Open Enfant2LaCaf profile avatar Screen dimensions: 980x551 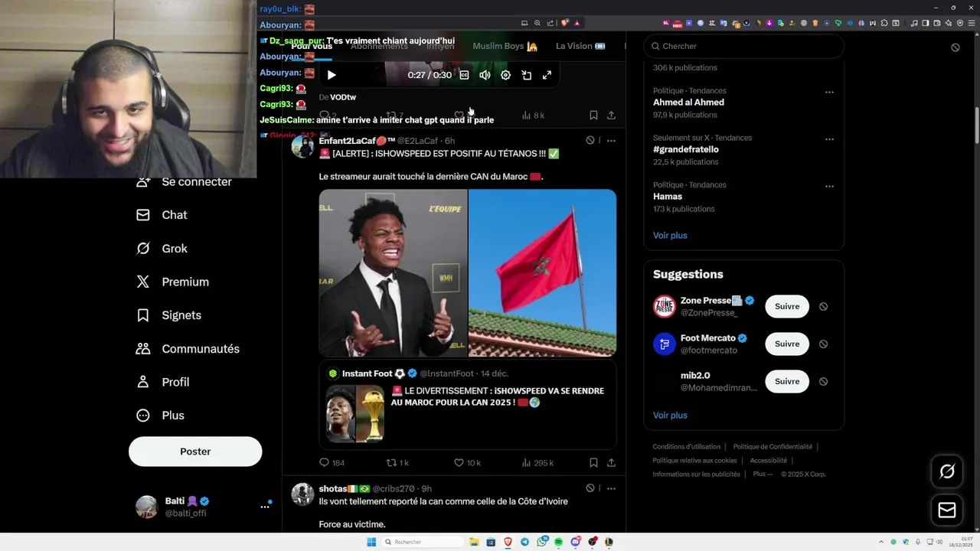coord(302,146)
